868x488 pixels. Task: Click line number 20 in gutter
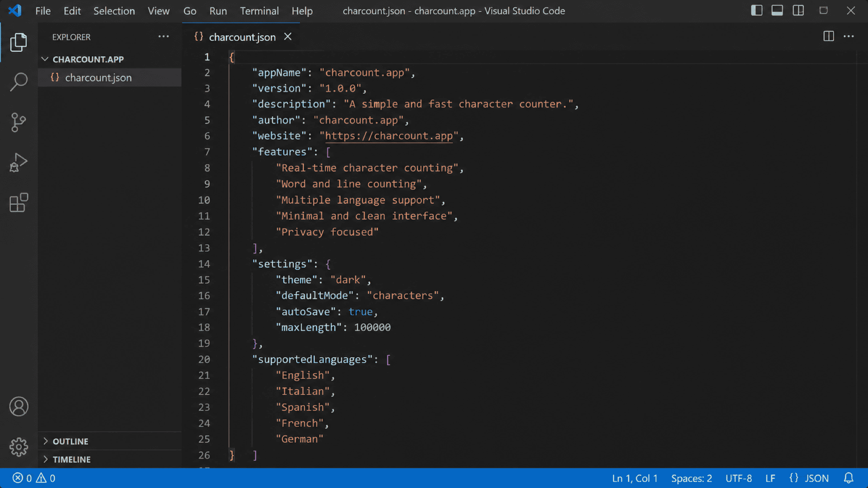click(x=204, y=359)
